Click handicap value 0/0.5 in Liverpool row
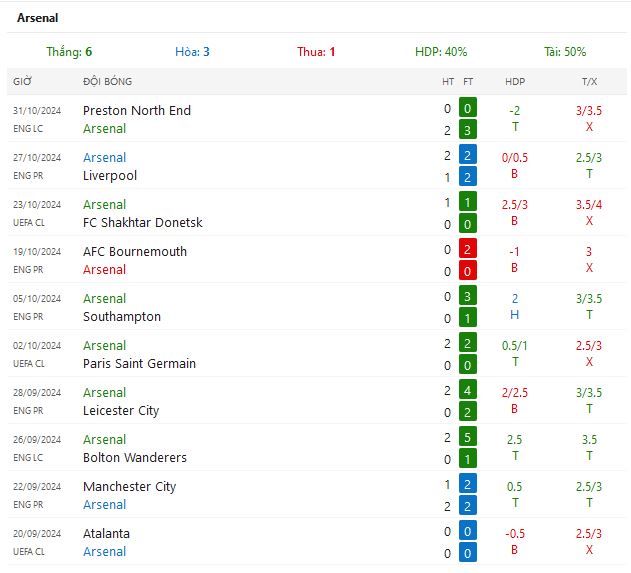 click(515, 158)
